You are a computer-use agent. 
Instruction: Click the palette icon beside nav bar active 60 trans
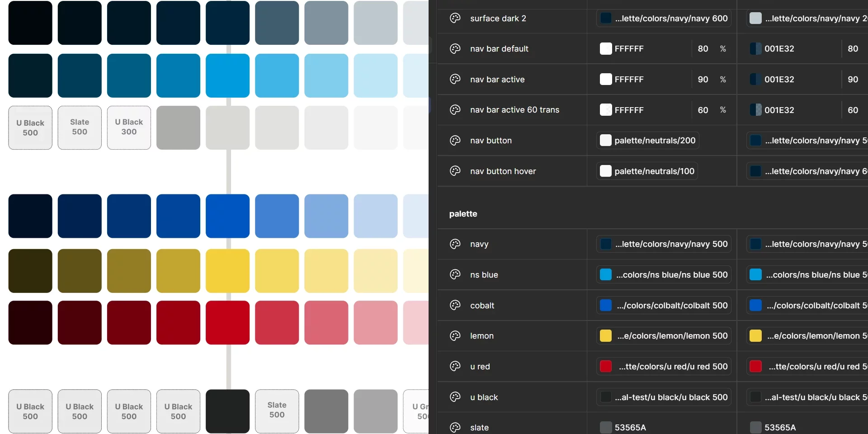455,109
